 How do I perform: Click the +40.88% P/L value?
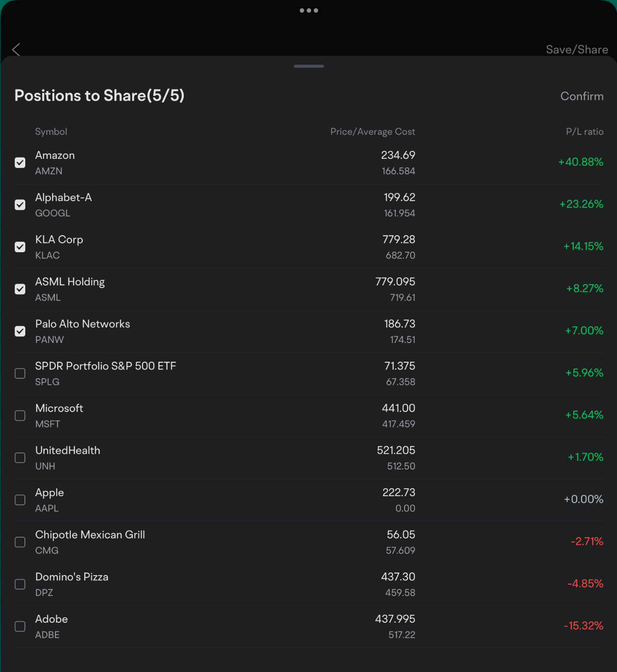[x=581, y=162]
